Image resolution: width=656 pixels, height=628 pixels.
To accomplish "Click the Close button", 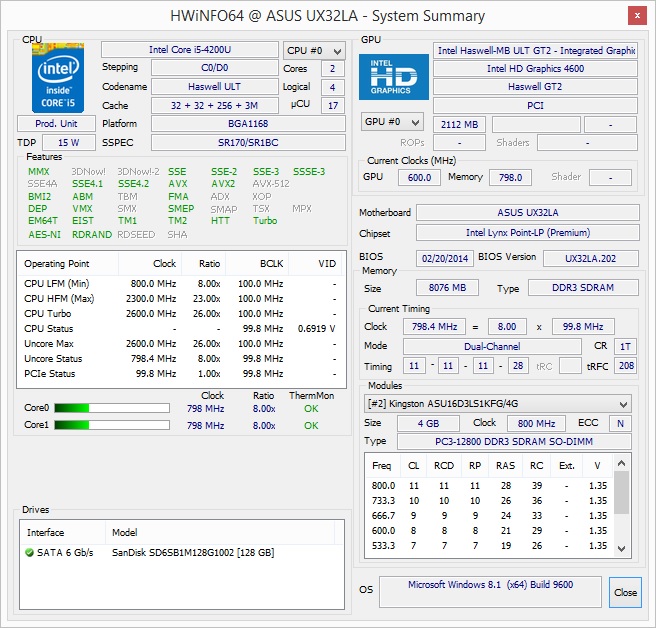I will [625, 592].
